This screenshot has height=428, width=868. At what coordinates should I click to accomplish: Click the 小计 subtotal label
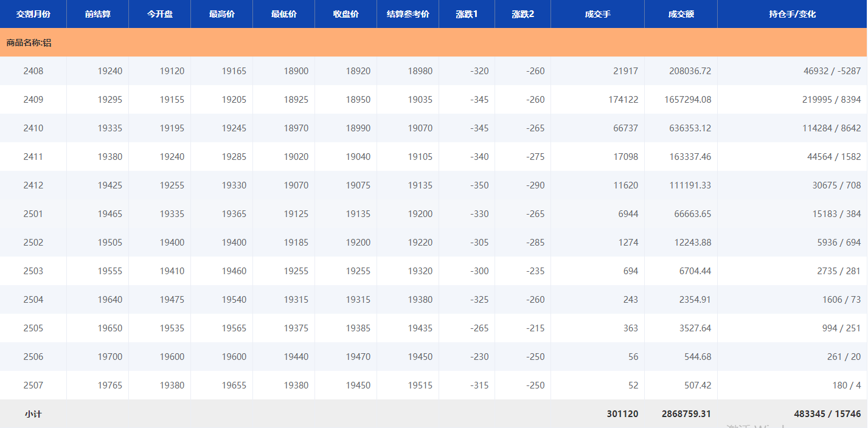(33, 414)
